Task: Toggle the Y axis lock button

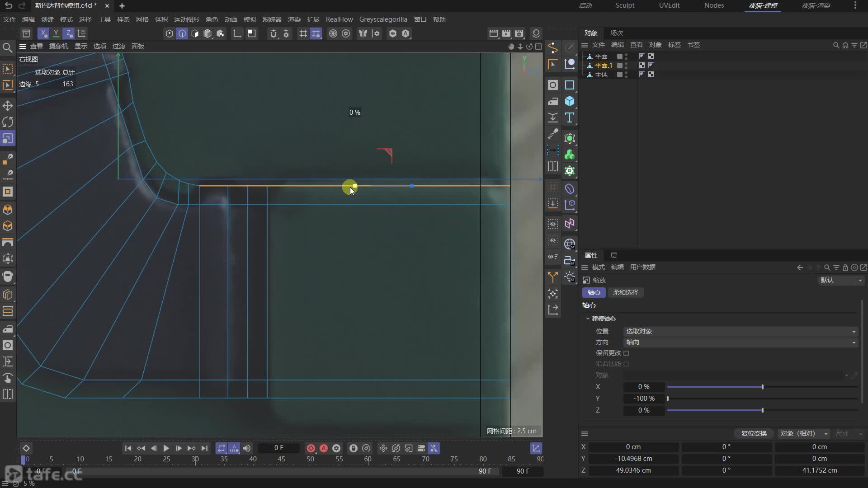Action: coord(56,33)
